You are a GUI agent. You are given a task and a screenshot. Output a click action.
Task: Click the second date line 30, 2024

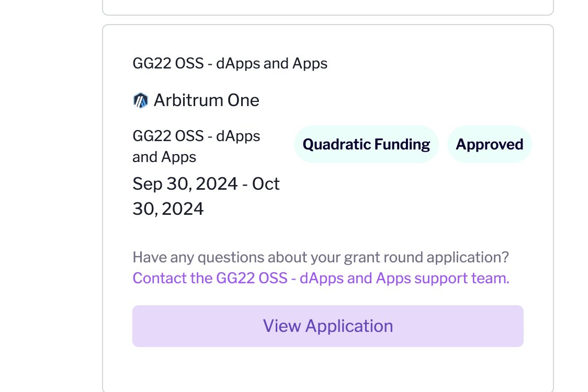tap(168, 209)
